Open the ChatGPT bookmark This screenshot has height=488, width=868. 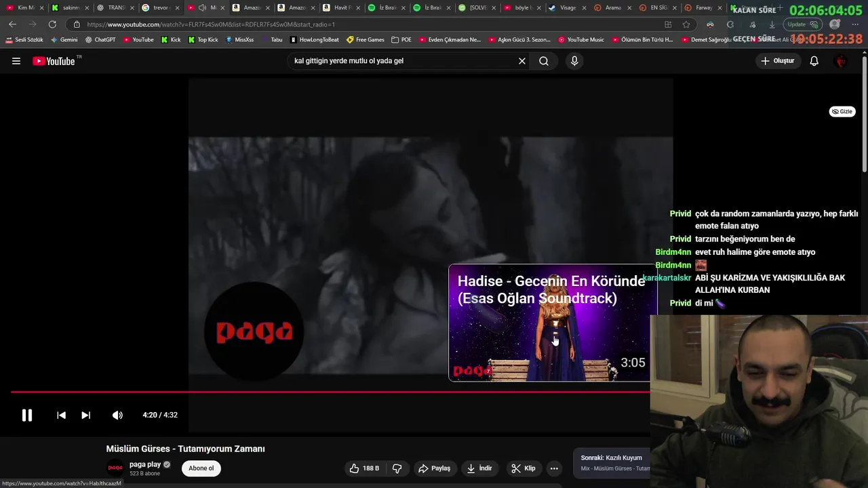pyautogui.click(x=100, y=40)
